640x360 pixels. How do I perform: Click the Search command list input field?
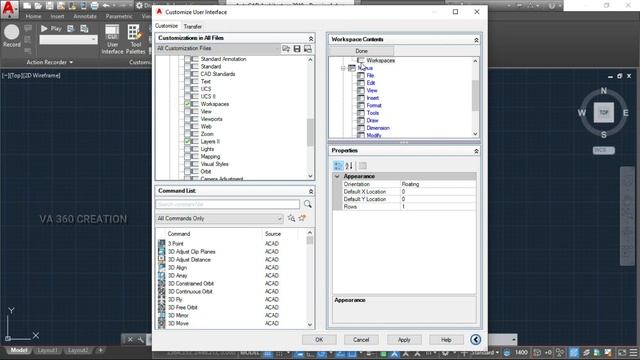[x=228, y=204]
